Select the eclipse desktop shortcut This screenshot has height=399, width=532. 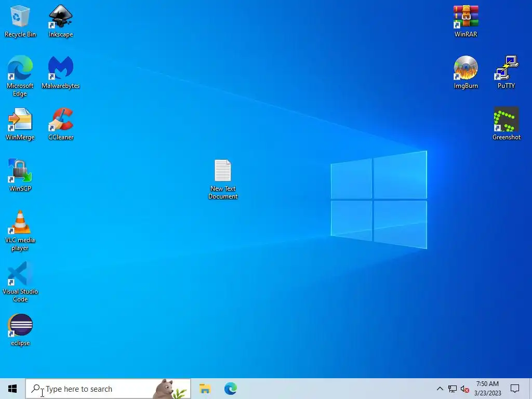point(20,330)
